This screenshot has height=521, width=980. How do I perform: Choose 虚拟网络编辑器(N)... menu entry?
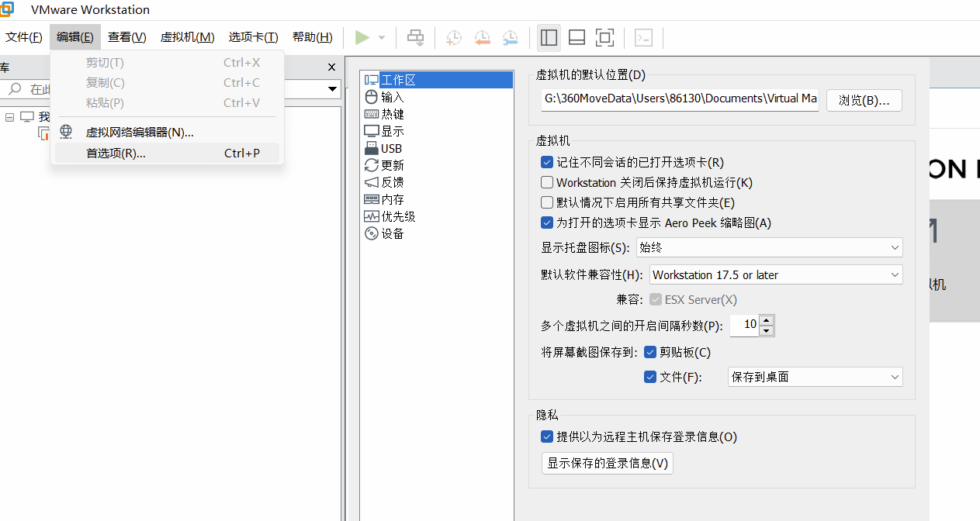(167, 132)
